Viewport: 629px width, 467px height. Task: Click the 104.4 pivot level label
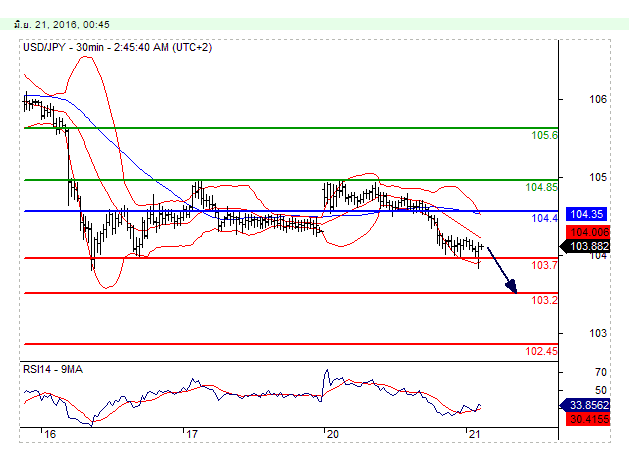click(x=544, y=218)
